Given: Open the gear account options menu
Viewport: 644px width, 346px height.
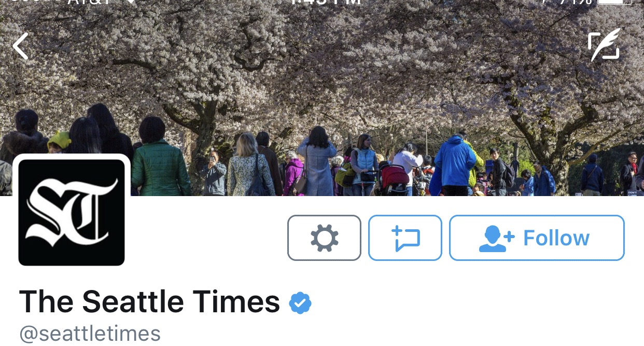Looking at the screenshot, I should [324, 238].
